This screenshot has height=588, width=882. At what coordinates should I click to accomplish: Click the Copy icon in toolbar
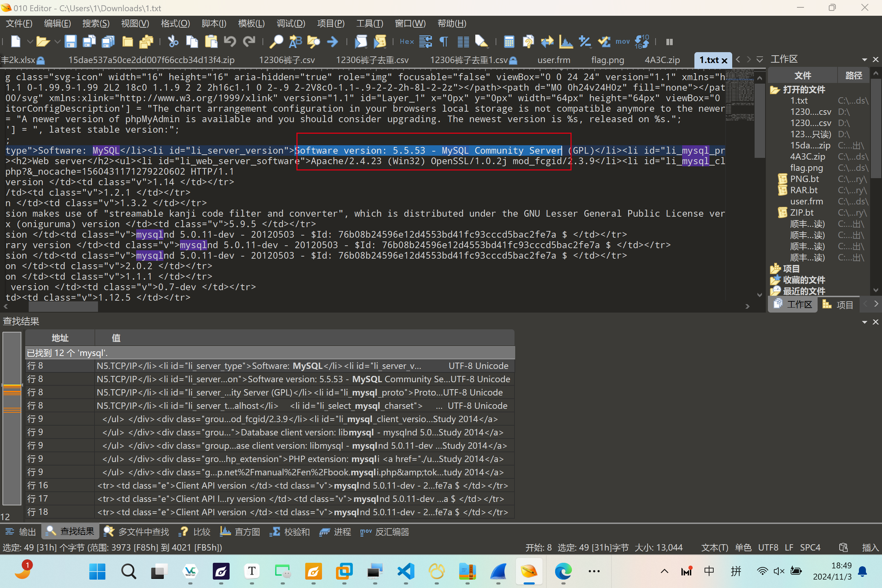pyautogui.click(x=192, y=42)
